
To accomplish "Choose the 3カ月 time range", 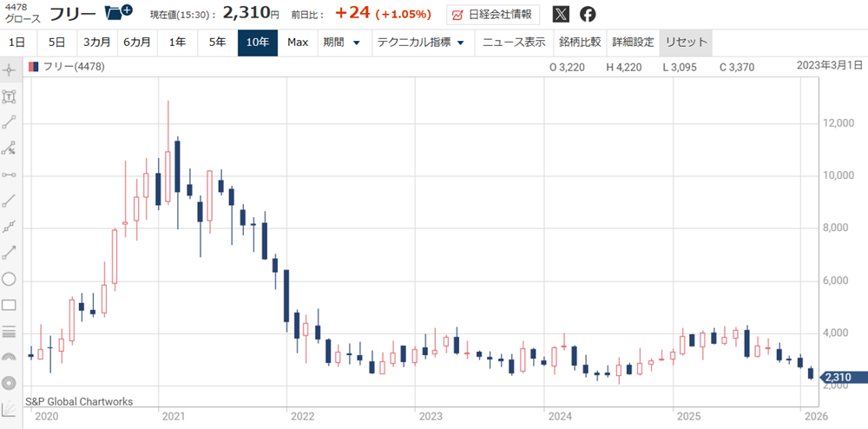I will 96,43.
